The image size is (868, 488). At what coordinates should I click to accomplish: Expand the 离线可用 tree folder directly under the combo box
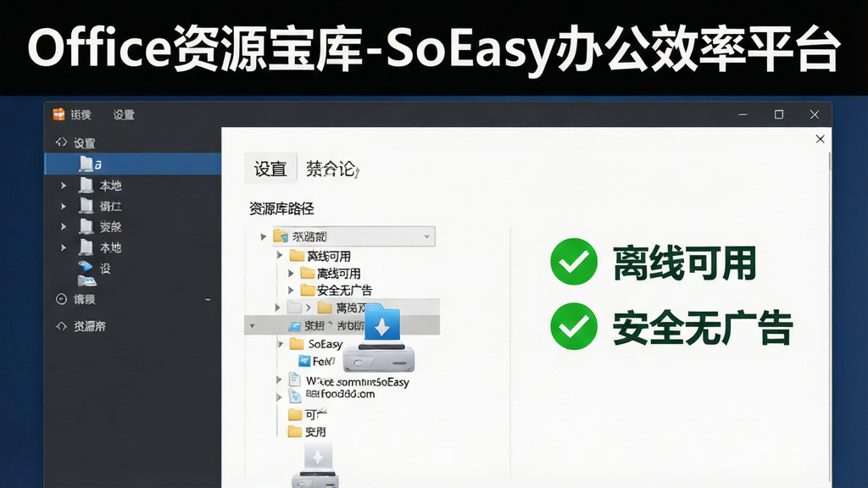click(x=280, y=256)
